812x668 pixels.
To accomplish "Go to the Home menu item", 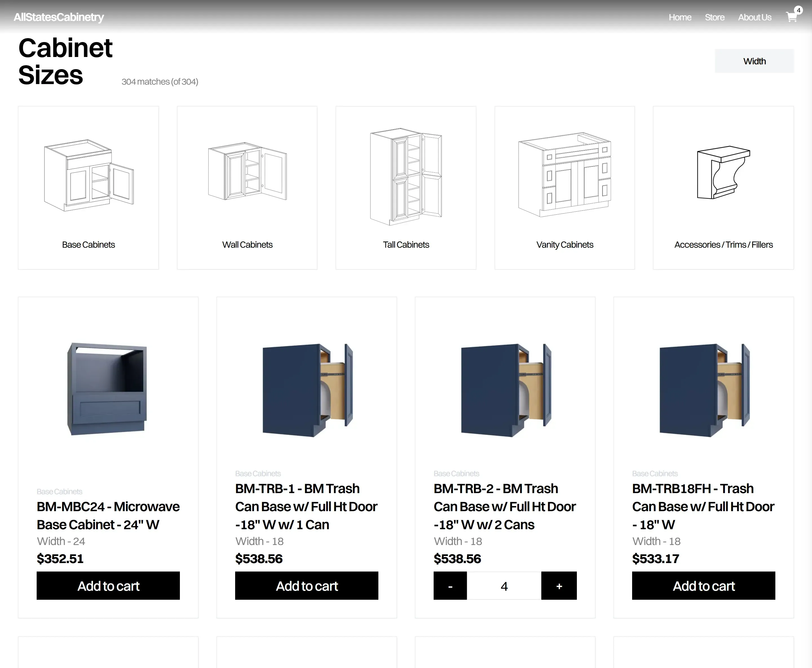I will [x=680, y=17].
